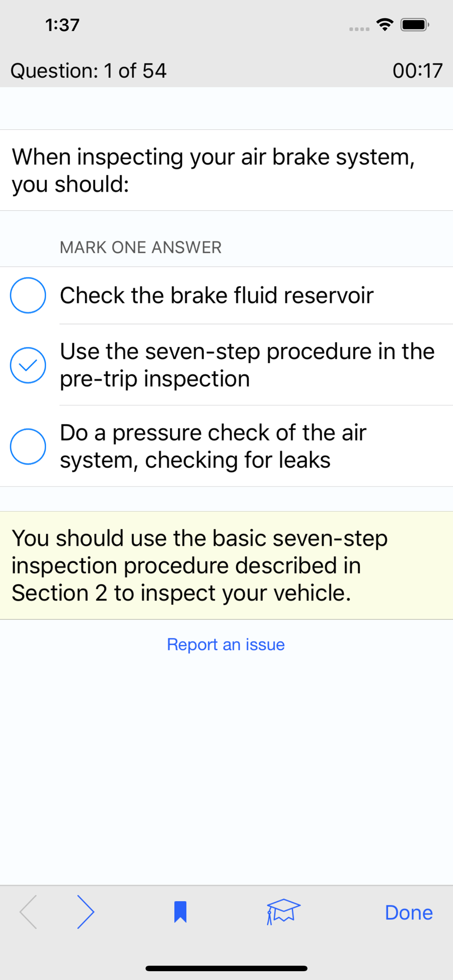The width and height of the screenshot is (453, 980).
Task: Select radio for pressure check answer
Action: (28, 446)
